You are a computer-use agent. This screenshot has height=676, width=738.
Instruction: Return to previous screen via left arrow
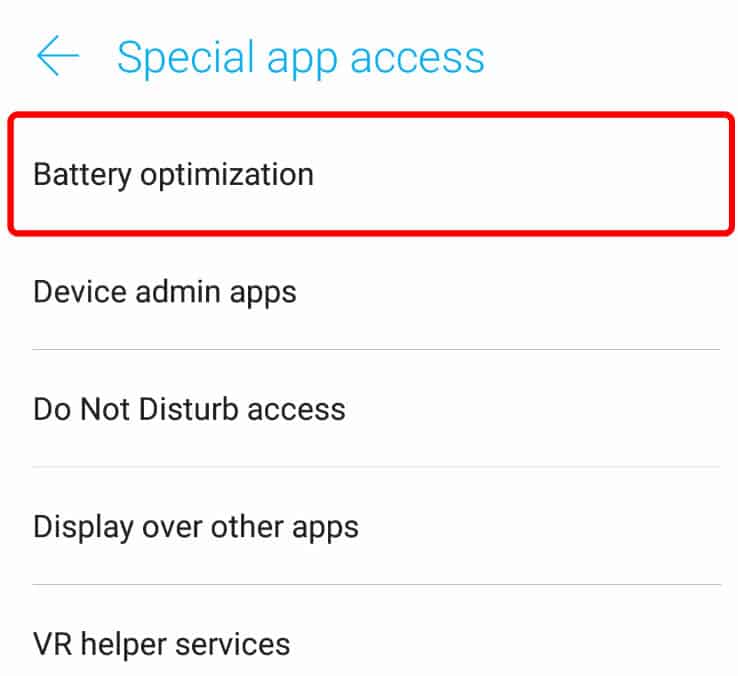click(58, 57)
